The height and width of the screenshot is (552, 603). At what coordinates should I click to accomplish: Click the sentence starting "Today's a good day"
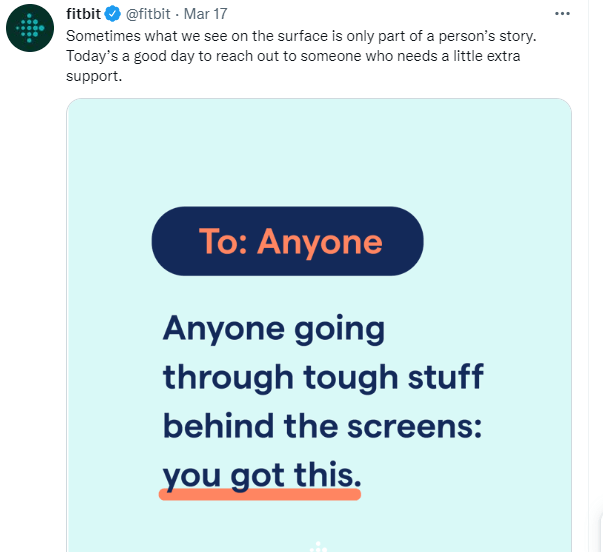point(300,53)
